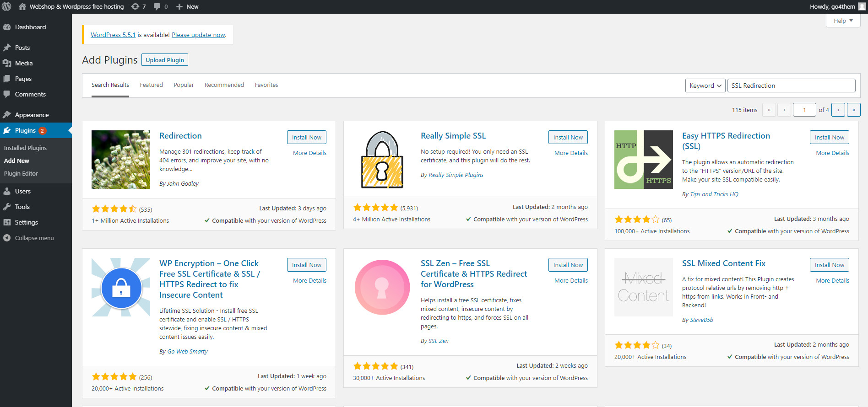
Task: Install the Redirection plugin
Action: coord(306,137)
